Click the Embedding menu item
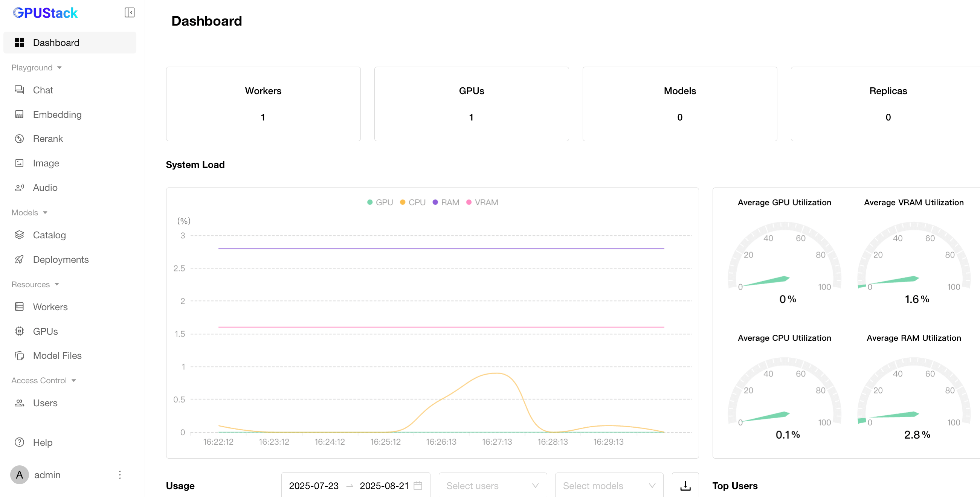Image resolution: width=980 pixels, height=497 pixels. click(x=57, y=114)
